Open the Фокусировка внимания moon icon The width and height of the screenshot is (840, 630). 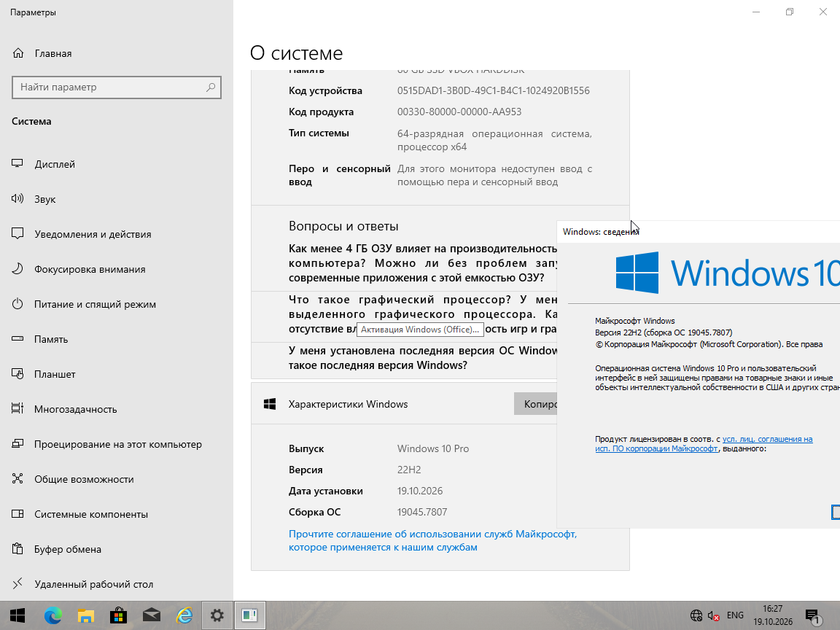(17, 269)
